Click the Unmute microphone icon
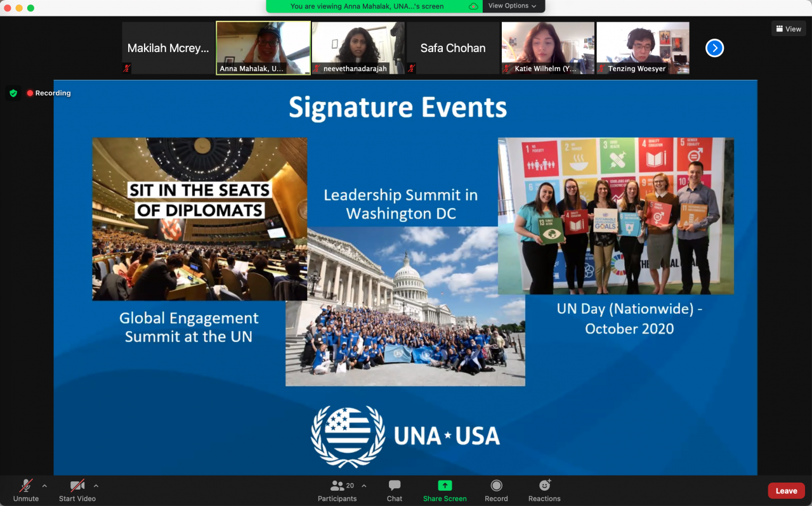The width and height of the screenshot is (812, 506). pos(26,486)
